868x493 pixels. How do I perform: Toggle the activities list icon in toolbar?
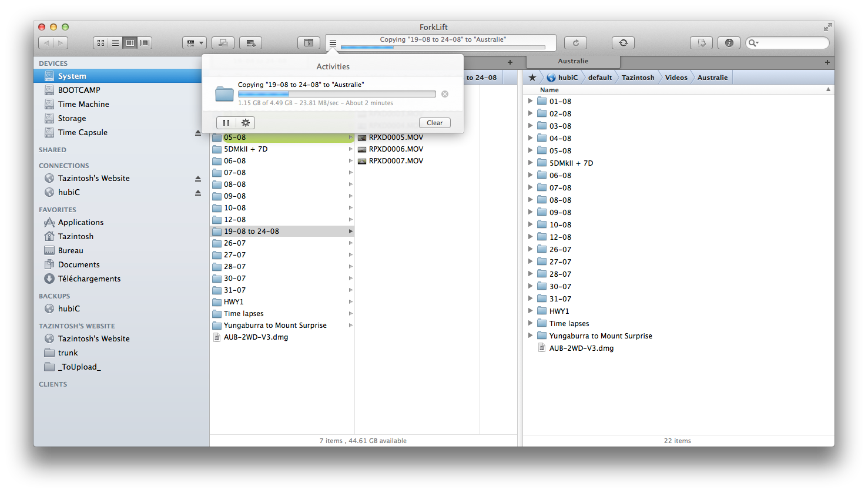coord(333,43)
